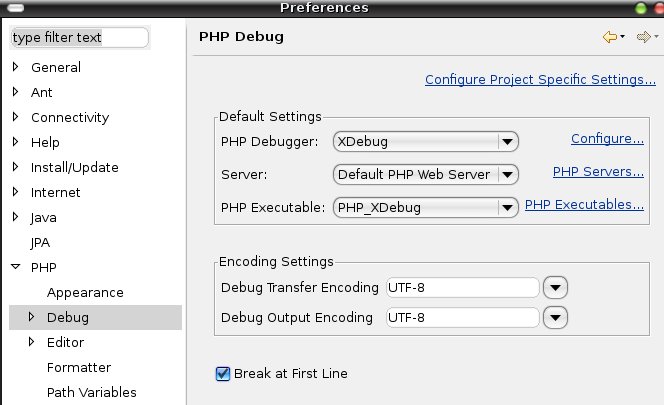Click the type filter text field

point(78,38)
